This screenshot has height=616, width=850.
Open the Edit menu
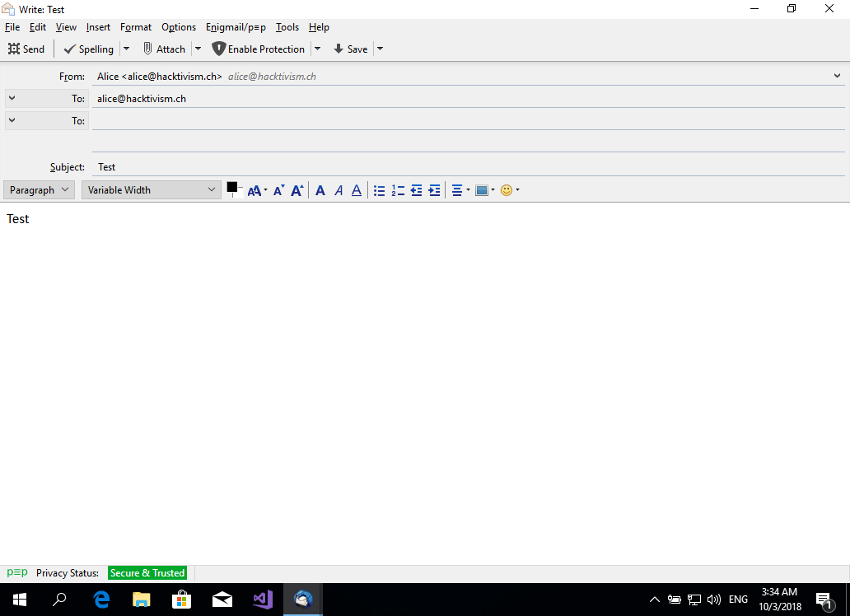point(37,27)
